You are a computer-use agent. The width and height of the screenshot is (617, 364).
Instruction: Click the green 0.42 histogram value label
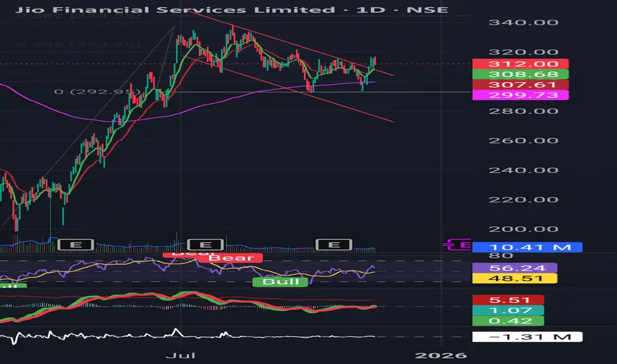click(x=508, y=321)
